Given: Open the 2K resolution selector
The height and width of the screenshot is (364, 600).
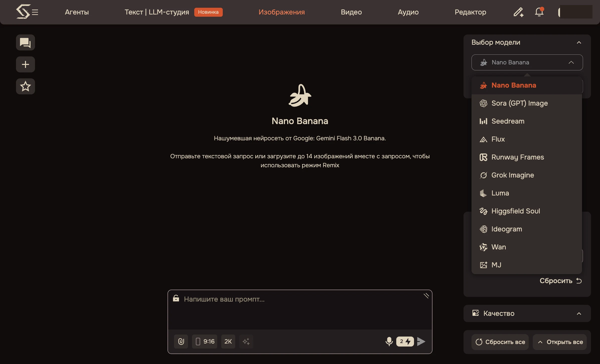Looking at the screenshot, I should (228, 342).
